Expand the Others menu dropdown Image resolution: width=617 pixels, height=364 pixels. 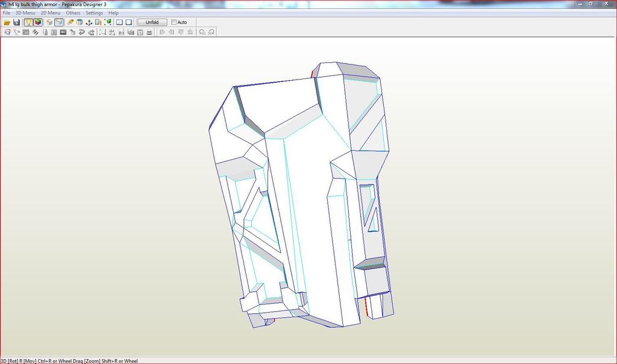click(x=73, y=13)
